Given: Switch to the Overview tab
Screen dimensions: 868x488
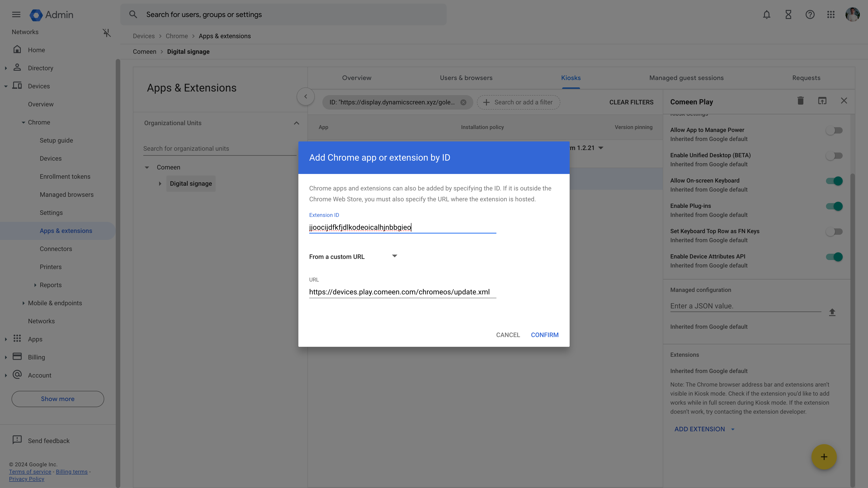Looking at the screenshot, I should (356, 78).
